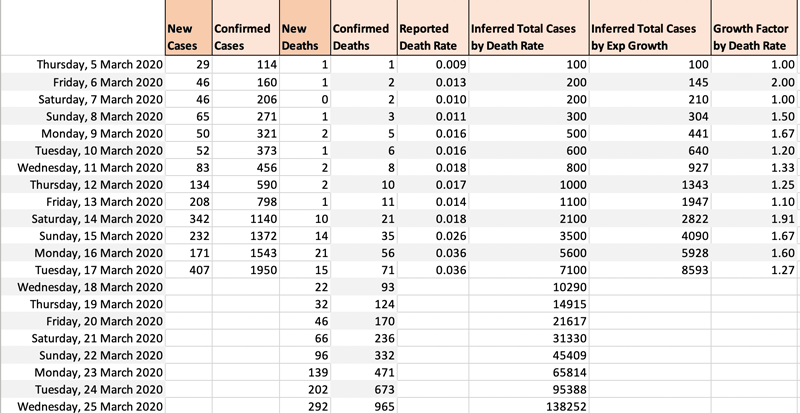Click the 'Reported Death Rate' header

click(x=430, y=37)
